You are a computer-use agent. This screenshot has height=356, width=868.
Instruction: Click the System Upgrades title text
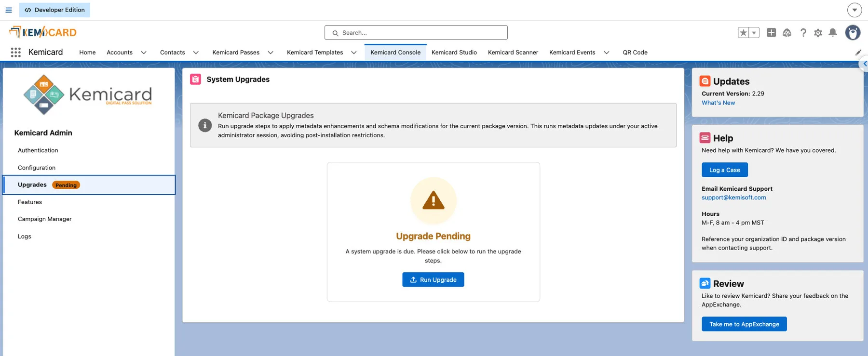point(238,79)
